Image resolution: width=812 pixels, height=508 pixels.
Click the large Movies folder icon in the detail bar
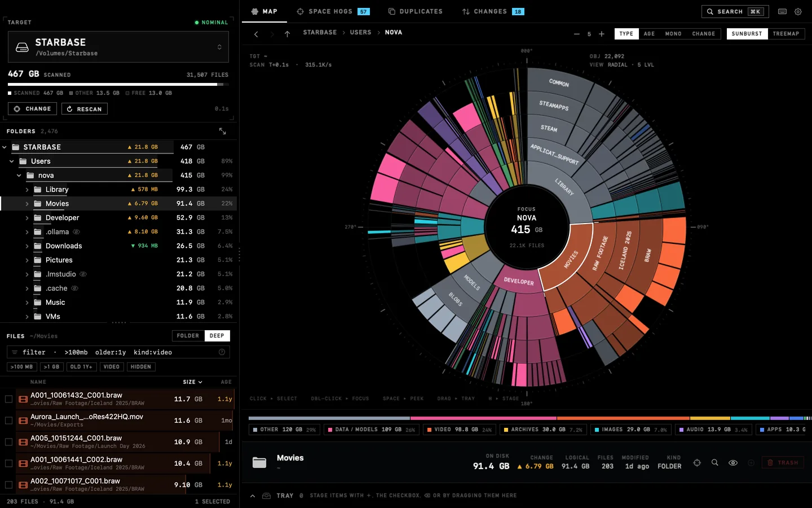(x=259, y=462)
